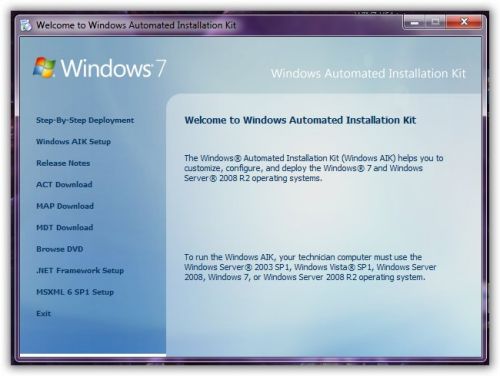Click the MAP Download link
Image resolution: width=500 pixels, height=376 pixels.
pos(65,206)
